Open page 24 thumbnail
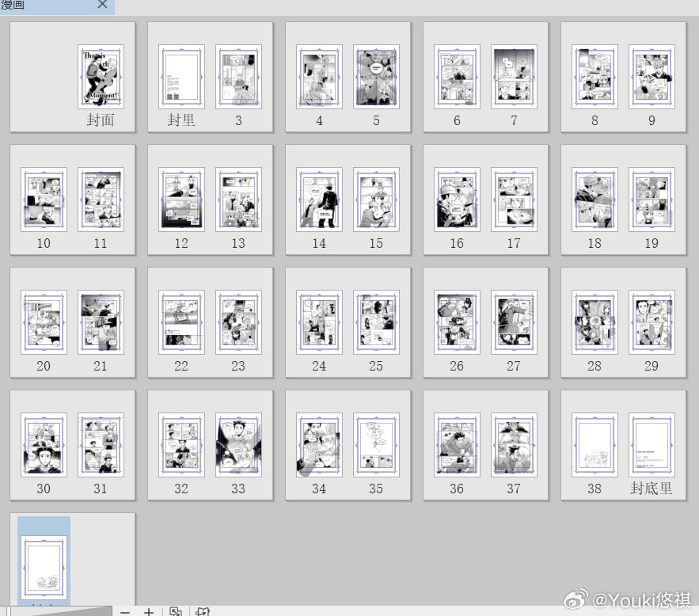Screen dimensions: 699x616 pos(319,321)
